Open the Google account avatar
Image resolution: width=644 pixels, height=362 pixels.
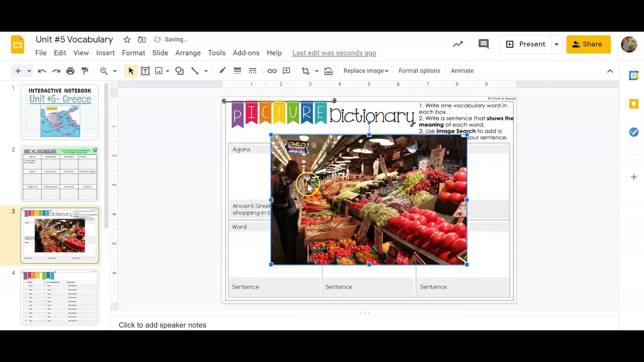pos(629,44)
